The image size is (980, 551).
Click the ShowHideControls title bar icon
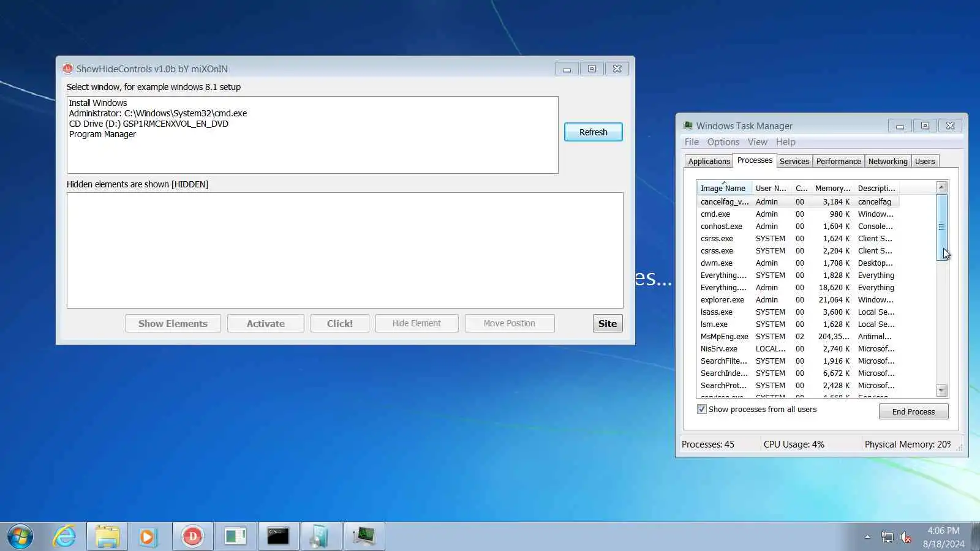67,69
